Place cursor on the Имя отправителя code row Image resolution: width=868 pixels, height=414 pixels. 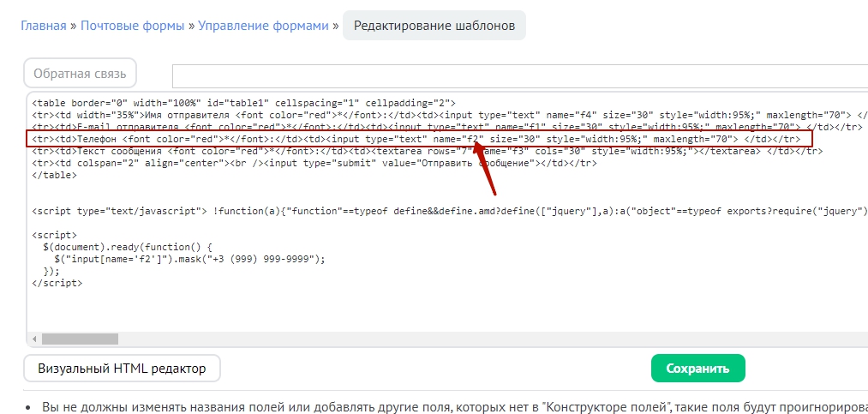257,114
